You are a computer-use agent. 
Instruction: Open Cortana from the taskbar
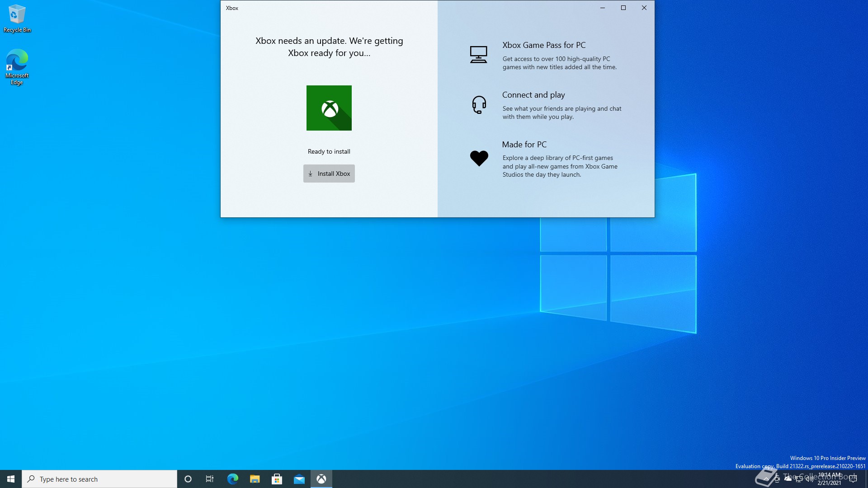click(188, 479)
